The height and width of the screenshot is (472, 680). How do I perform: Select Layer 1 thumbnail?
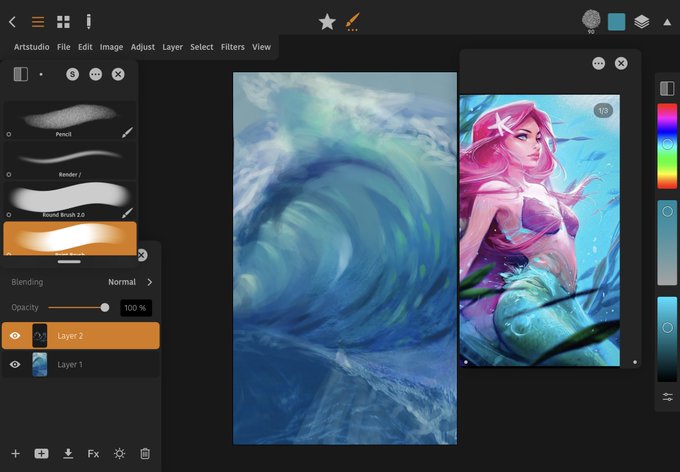[39, 364]
